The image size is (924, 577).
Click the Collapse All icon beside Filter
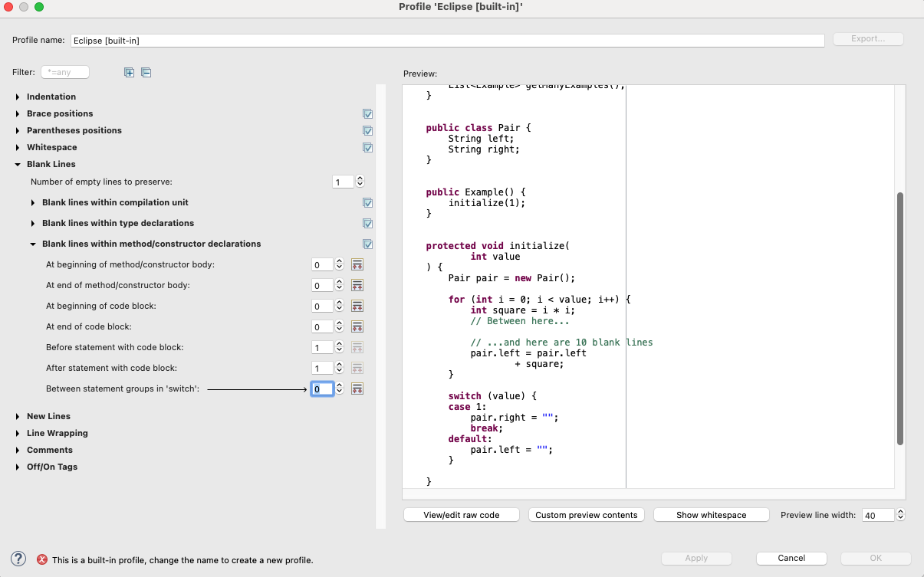click(x=146, y=73)
